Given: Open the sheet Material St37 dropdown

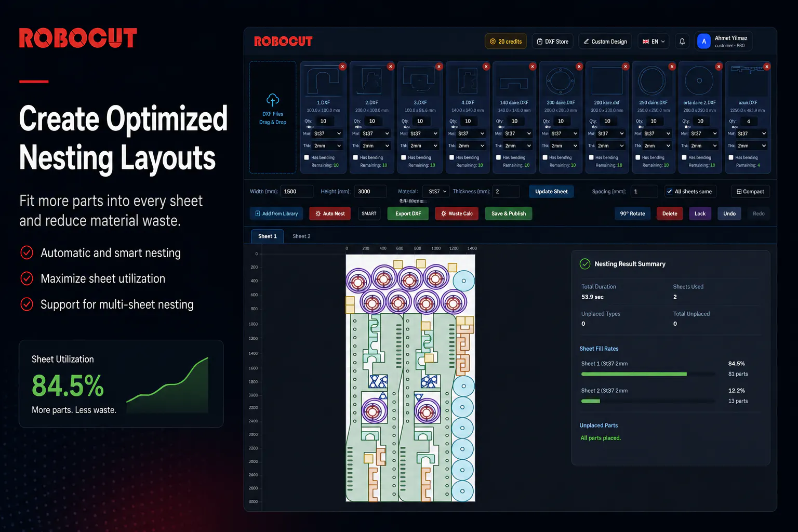Looking at the screenshot, I should click(x=435, y=192).
